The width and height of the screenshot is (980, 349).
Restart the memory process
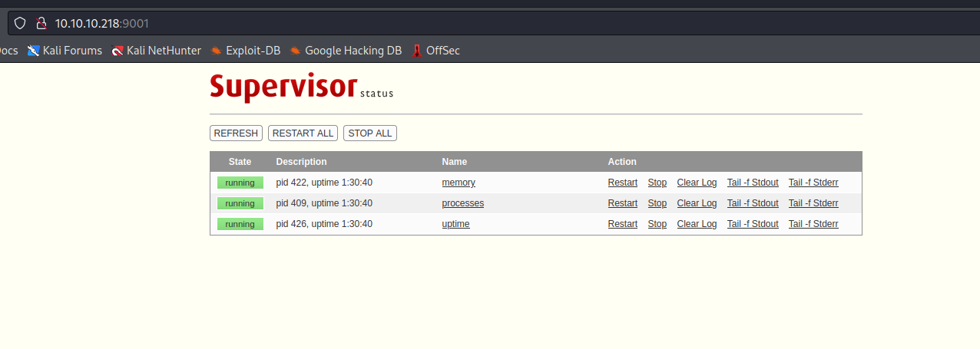click(622, 183)
